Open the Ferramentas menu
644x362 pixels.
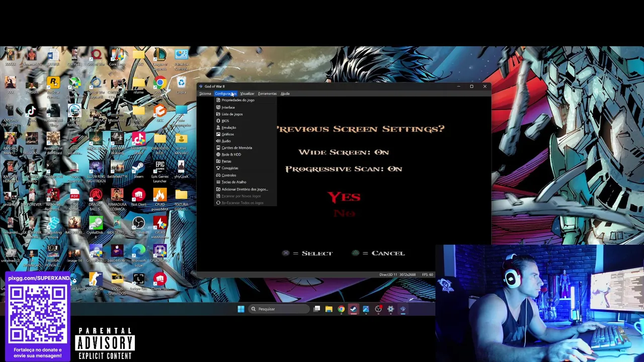coord(267,94)
